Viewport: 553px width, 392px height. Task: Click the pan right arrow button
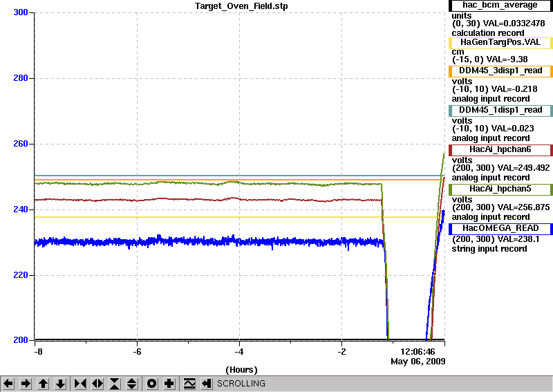pos(26,384)
